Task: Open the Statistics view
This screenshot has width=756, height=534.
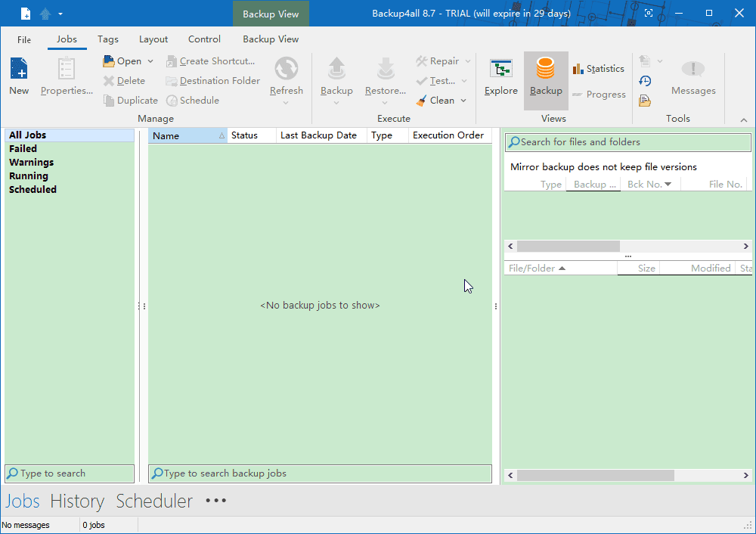Action: (x=597, y=69)
